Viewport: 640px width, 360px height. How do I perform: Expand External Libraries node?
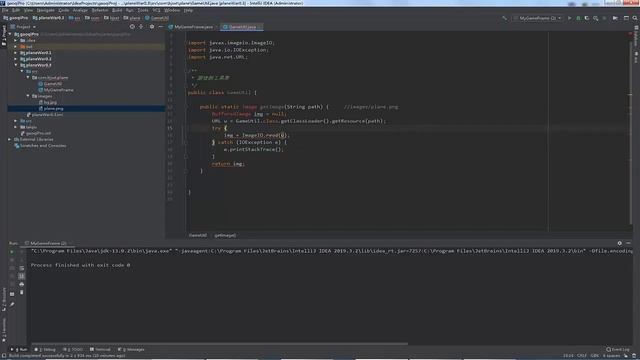pyautogui.click(x=10, y=139)
